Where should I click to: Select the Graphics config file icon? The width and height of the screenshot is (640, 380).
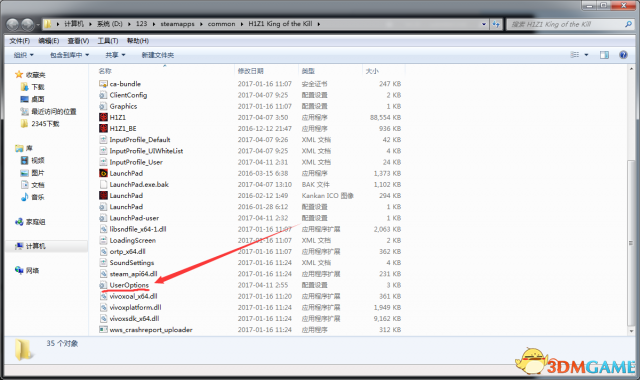pyautogui.click(x=103, y=106)
